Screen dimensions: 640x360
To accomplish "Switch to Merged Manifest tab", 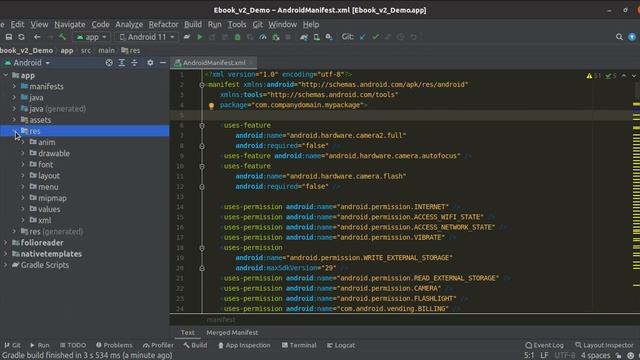I will tap(232, 333).
